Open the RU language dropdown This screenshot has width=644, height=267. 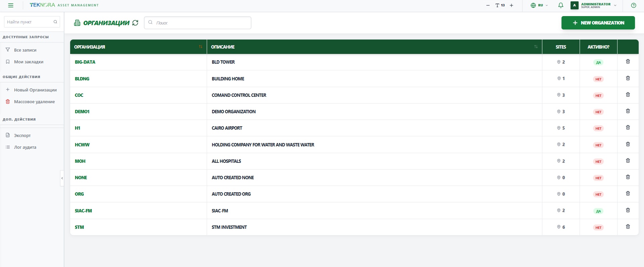(539, 5)
